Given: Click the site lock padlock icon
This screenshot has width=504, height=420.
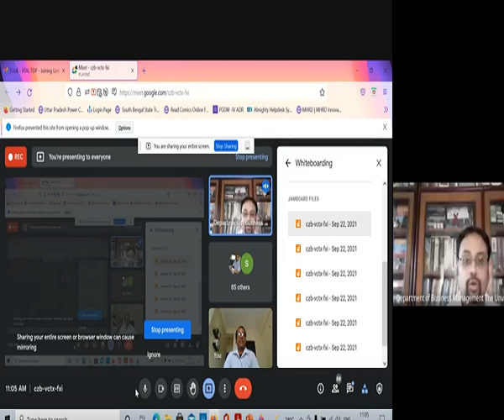Looking at the screenshot, I should point(78,92).
